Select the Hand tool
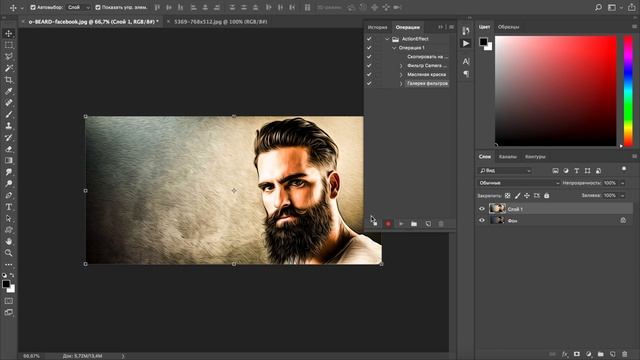640x360 pixels. pyautogui.click(x=9, y=242)
